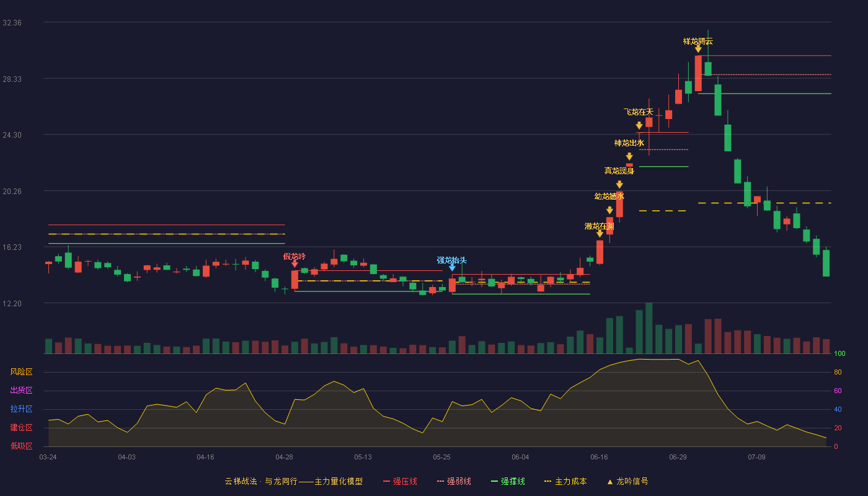868x496 pixels.
Task: Click the 拉升区 zone label
Action: click(x=22, y=409)
